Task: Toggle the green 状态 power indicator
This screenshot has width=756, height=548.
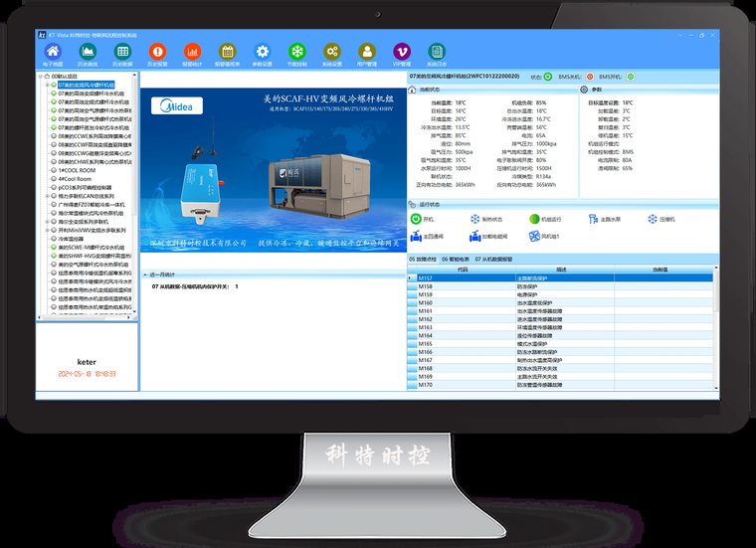Action: coord(548,77)
